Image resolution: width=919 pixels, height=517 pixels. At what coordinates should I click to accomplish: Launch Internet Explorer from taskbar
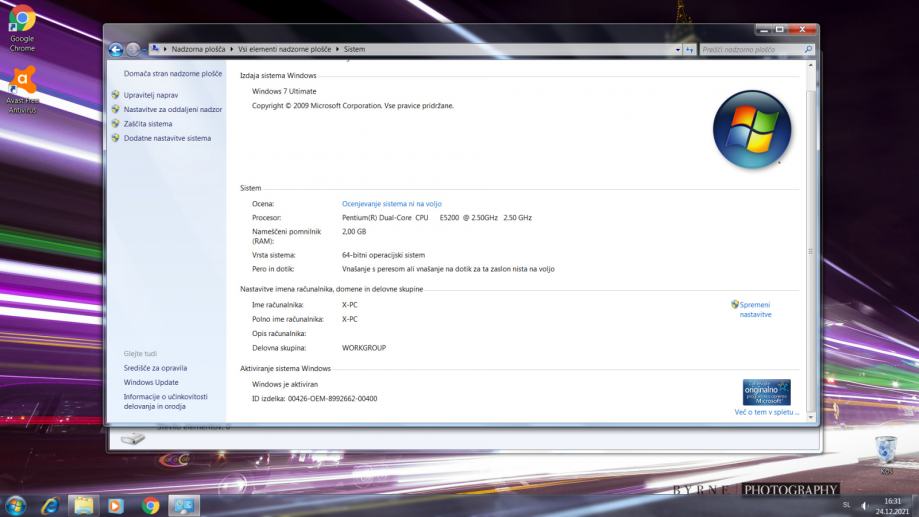(49, 505)
